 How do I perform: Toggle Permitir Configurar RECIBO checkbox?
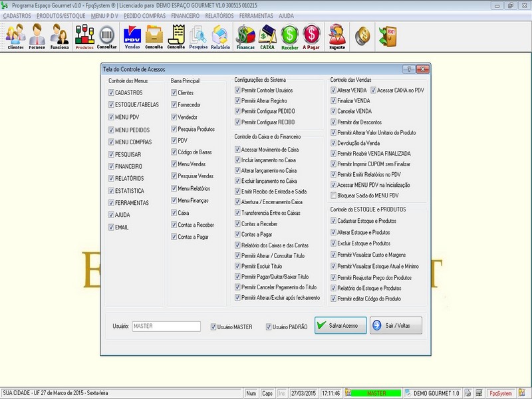[x=237, y=122]
